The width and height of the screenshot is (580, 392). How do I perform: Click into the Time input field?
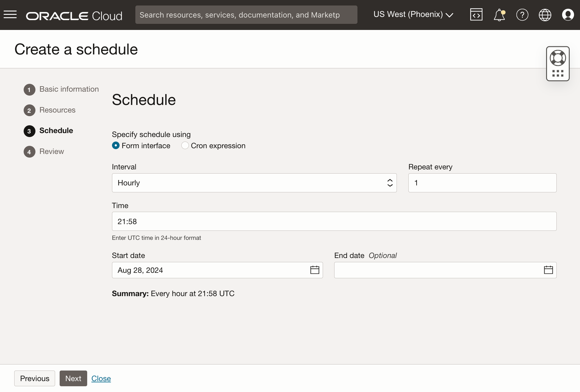coord(334,221)
